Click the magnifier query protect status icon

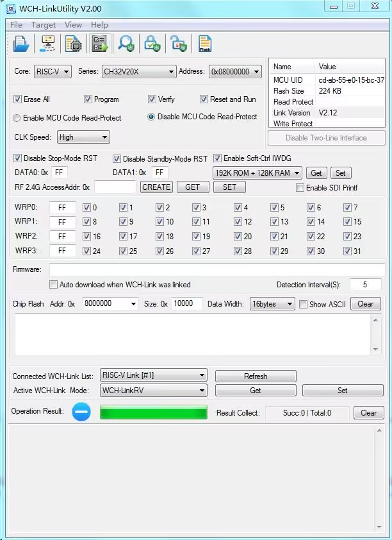(126, 44)
